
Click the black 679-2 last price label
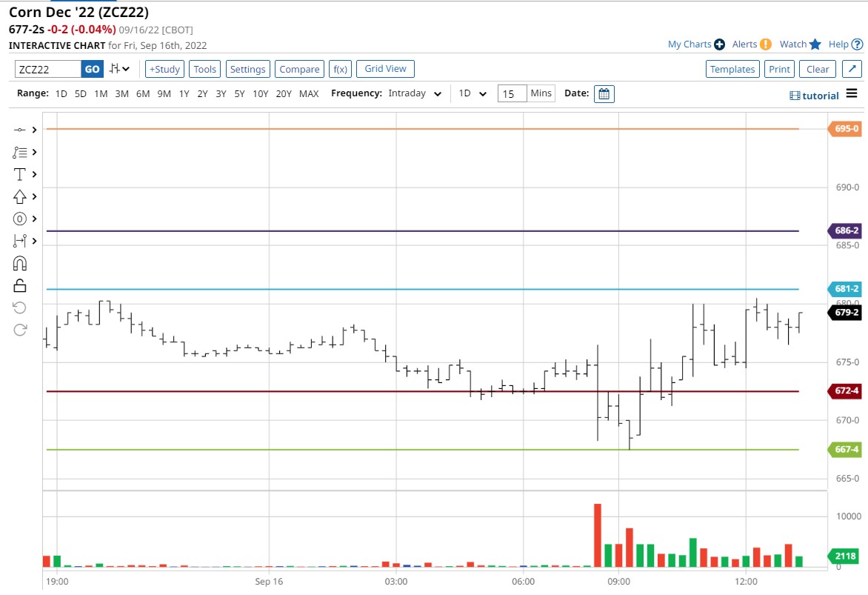(845, 313)
